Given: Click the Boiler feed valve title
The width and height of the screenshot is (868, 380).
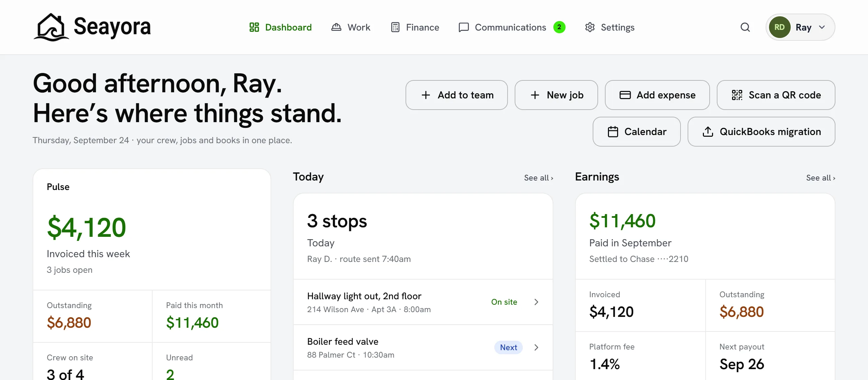Looking at the screenshot, I should click(x=343, y=342).
